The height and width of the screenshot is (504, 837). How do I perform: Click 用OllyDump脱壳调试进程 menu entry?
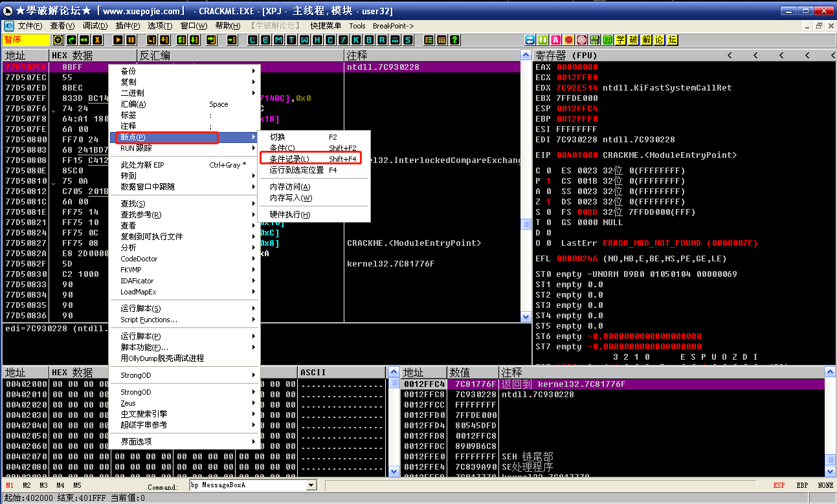184,358
